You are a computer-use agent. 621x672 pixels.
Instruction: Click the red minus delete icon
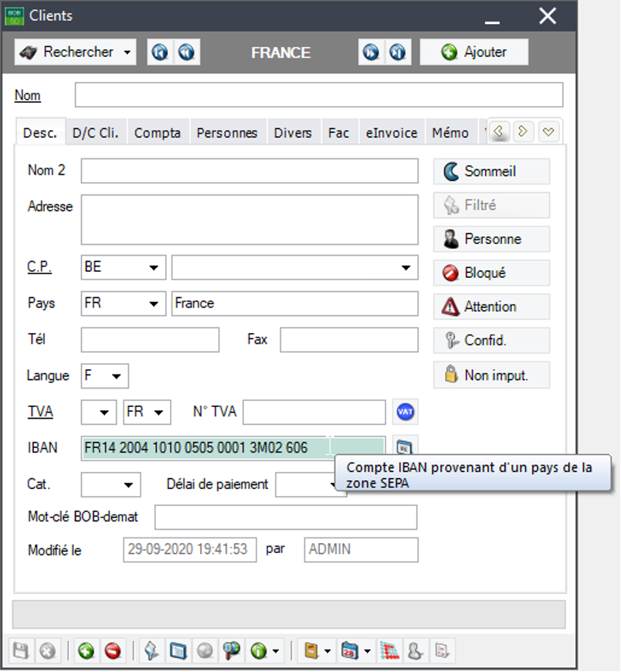(x=113, y=651)
